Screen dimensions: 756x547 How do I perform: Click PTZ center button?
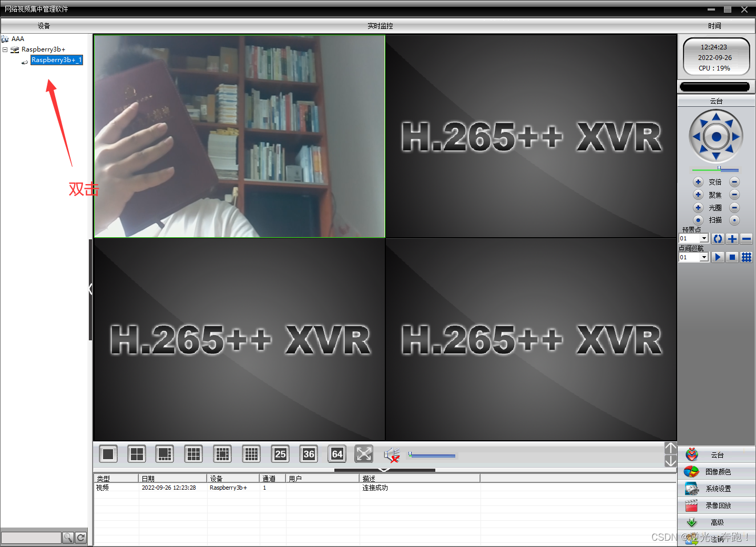[716, 137]
